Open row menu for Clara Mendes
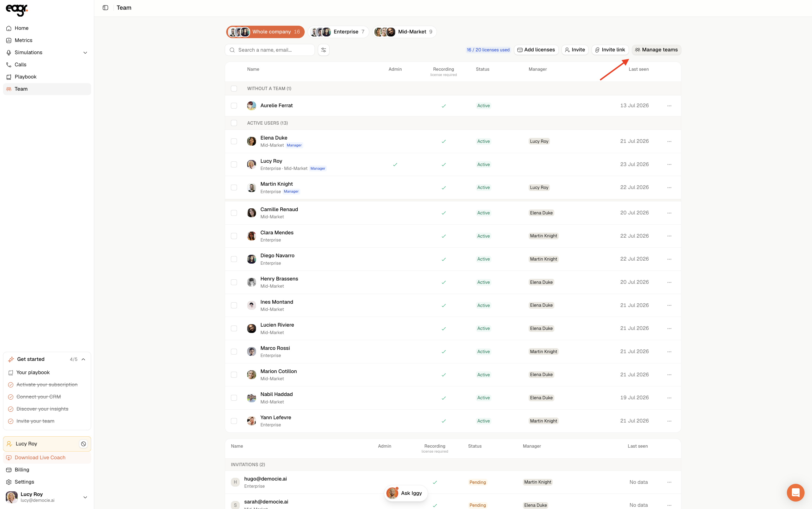The image size is (812, 509). click(669, 236)
